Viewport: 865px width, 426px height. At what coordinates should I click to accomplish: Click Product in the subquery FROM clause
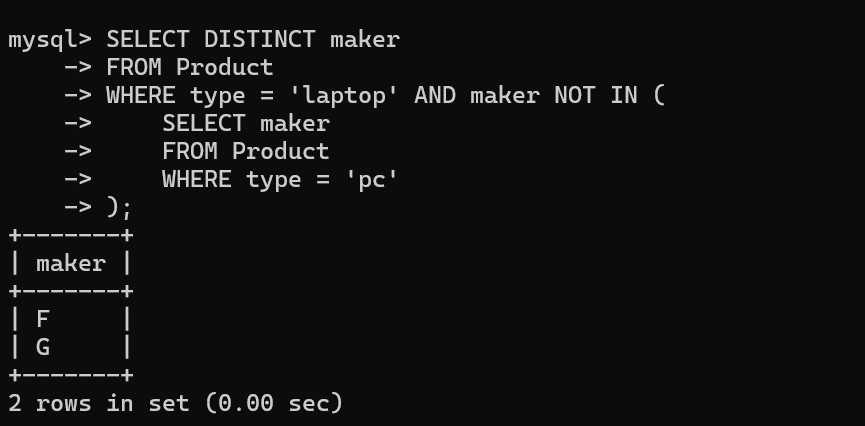pyautogui.click(x=280, y=152)
